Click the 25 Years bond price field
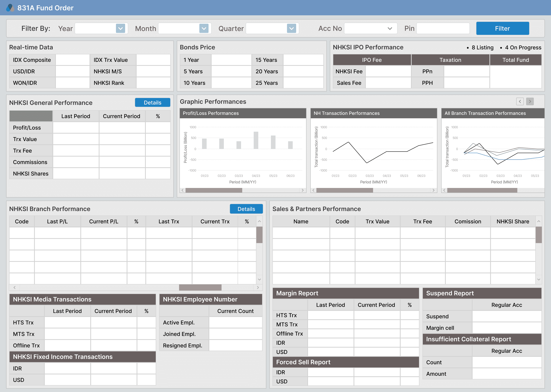 (x=303, y=83)
